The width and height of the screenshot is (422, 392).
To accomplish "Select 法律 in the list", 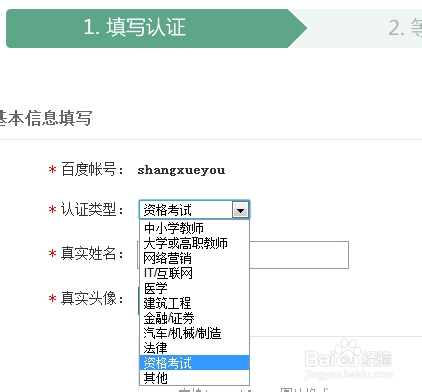I will (194, 348).
